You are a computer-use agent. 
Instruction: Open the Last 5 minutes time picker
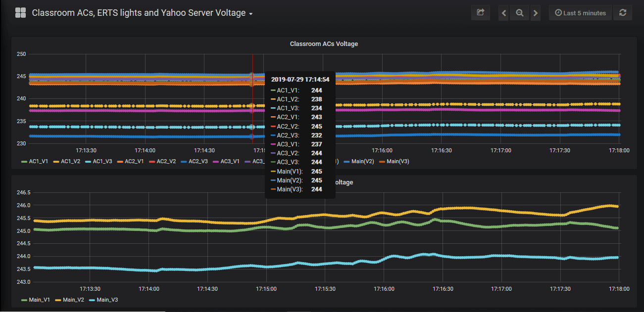[x=580, y=13]
